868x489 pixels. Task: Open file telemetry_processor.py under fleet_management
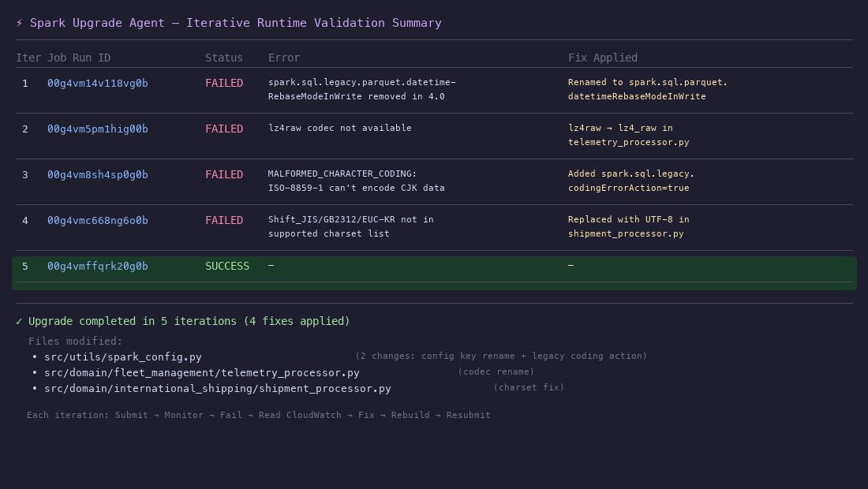coord(201,373)
